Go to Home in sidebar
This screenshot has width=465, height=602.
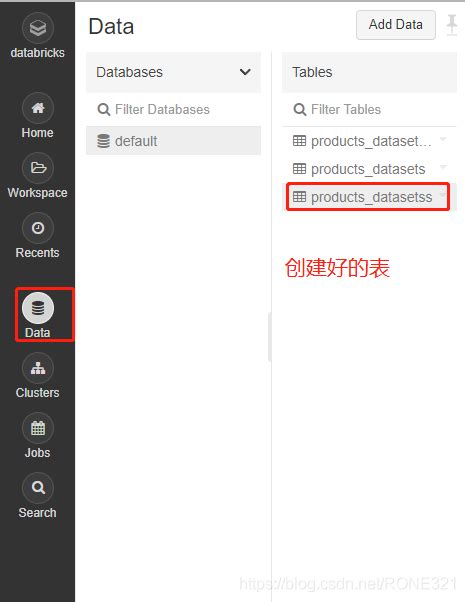[x=38, y=108]
